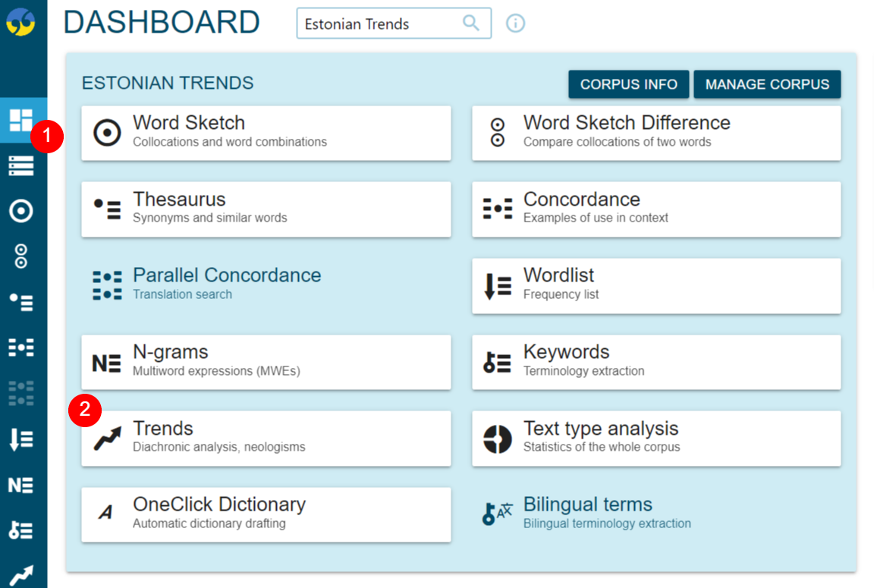Viewport: 874px width, 588px height.
Task: Open Text type analysis statistics
Action: pyautogui.click(x=655, y=438)
